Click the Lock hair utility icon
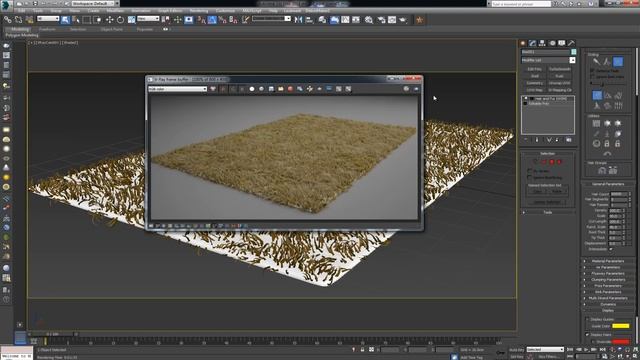Screen dimensions: 640x360 [x=607, y=144]
